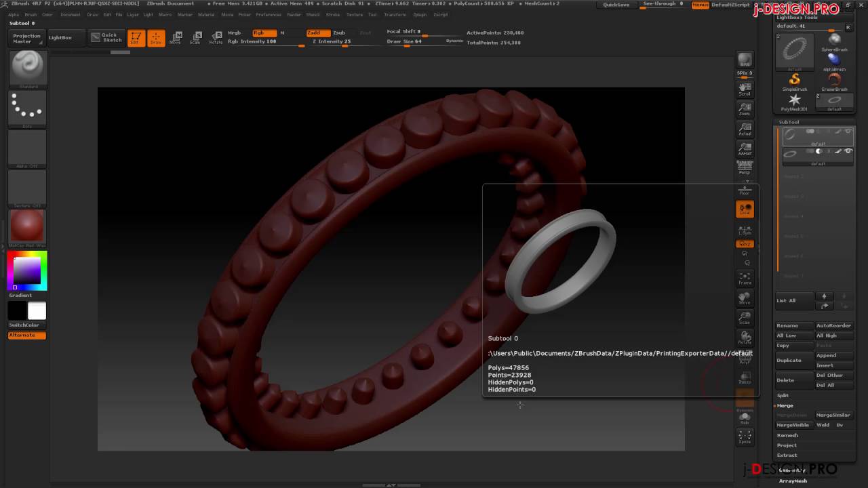
Task: Click the Actual size icon
Action: tap(745, 129)
